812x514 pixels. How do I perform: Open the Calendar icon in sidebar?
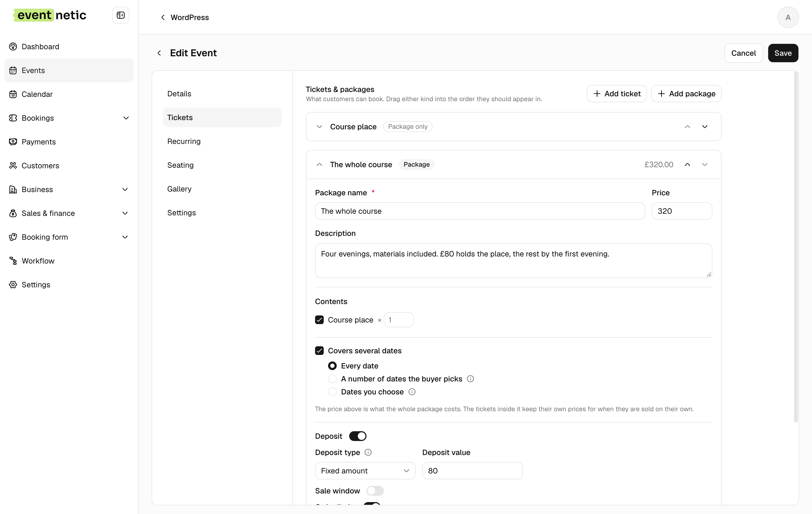(x=13, y=94)
